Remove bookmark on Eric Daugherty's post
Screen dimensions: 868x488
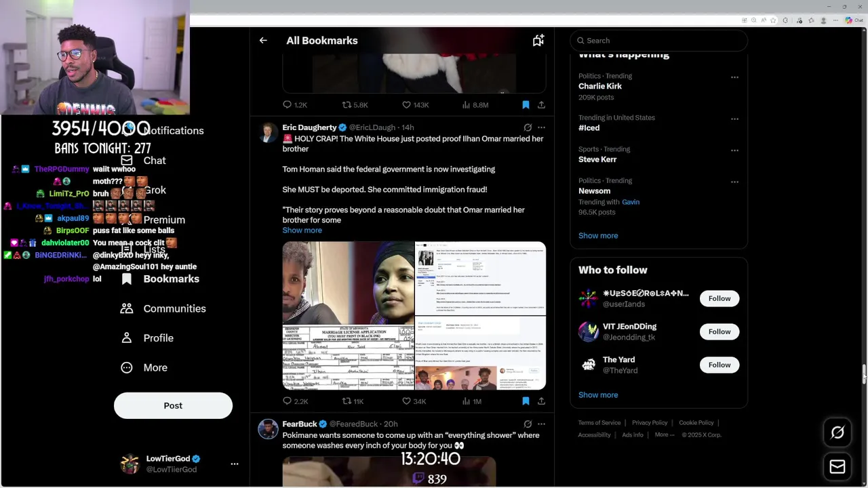(526, 401)
